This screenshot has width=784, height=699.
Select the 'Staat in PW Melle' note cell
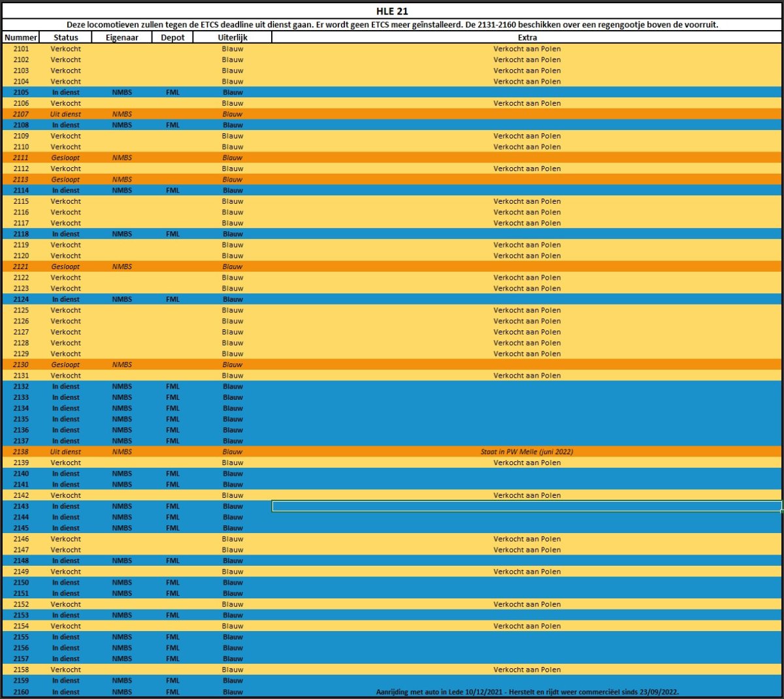527,451
